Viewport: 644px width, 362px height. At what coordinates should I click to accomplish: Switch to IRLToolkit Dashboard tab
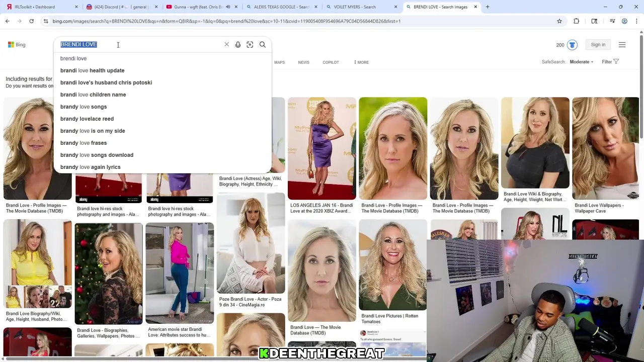coord(34,7)
